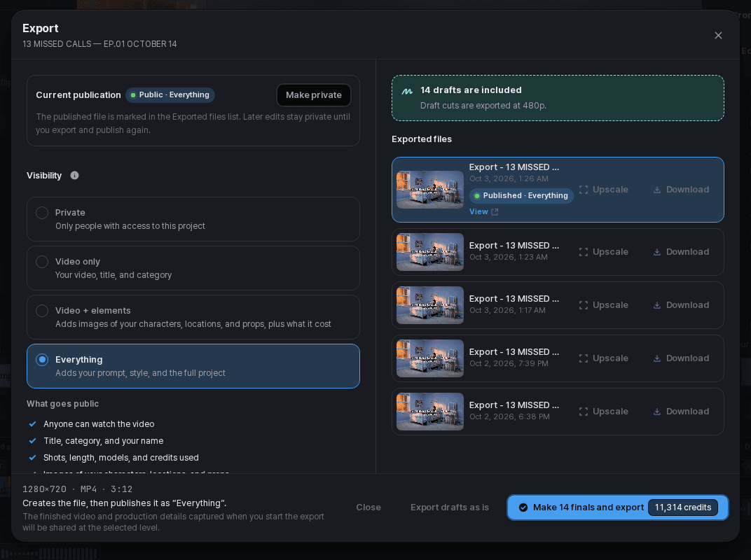Open thumbnail of Oct 3 1:23 AM export
751x560 pixels.
(x=430, y=252)
